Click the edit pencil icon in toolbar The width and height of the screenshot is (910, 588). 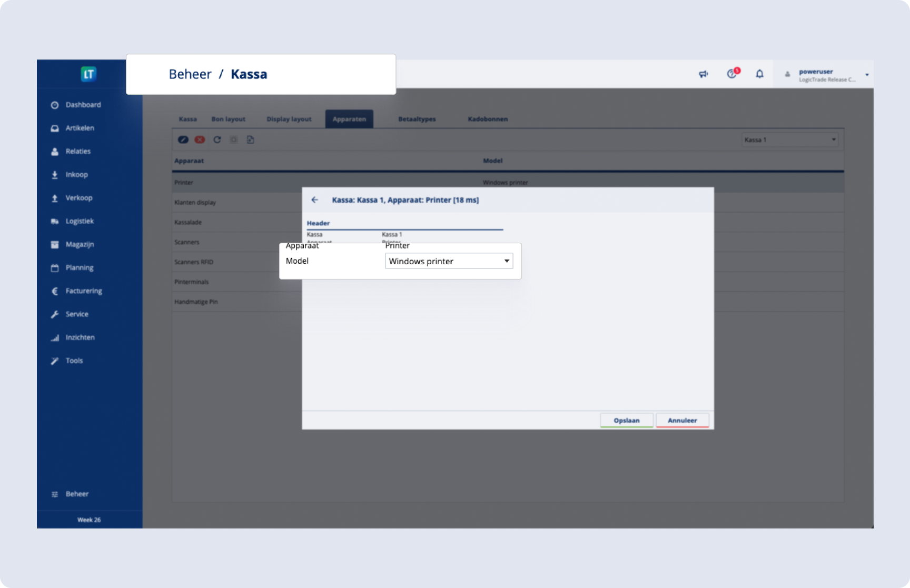183,139
